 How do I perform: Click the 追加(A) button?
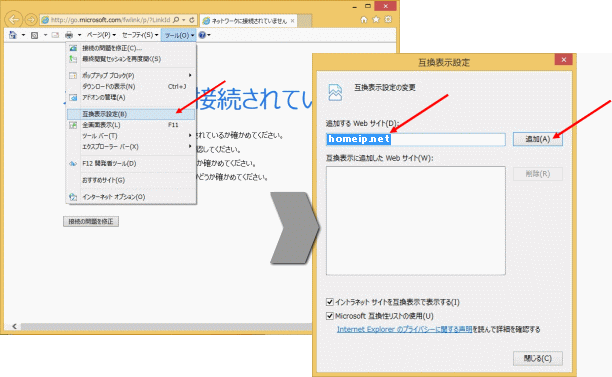coord(537,139)
